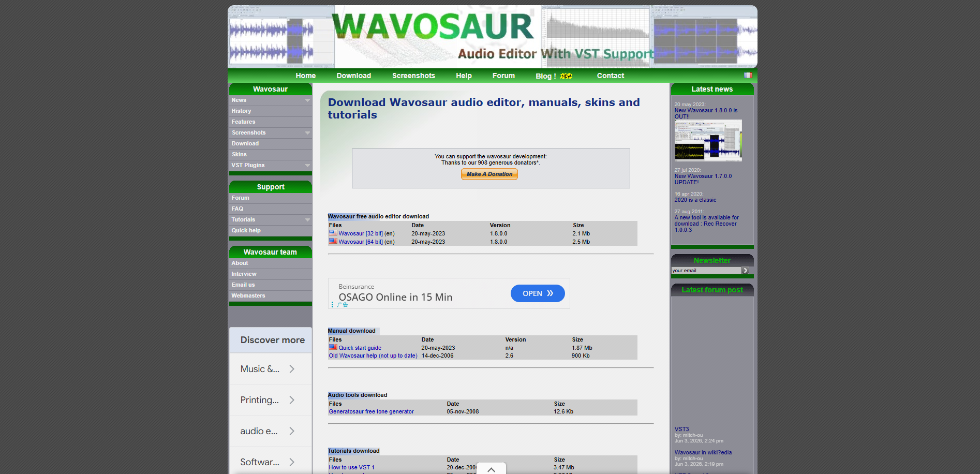This screenshot has width=980, height=474.
Task: Open Forum in the top navigation bar
Action: pos(503,76)
